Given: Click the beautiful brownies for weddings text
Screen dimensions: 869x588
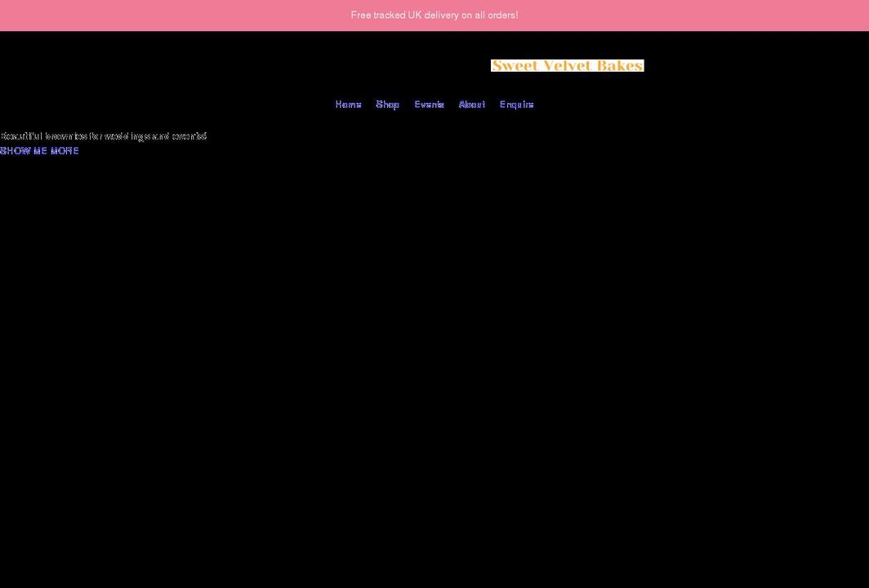Looking at the screenshot, I should pyautogui.click(x=104, y=136).
